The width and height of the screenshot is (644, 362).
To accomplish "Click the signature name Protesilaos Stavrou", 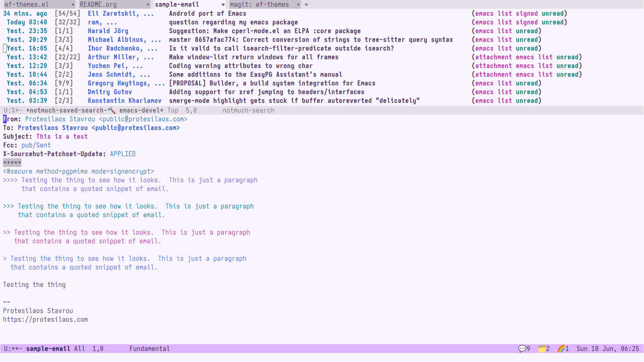I will (38, 311).
